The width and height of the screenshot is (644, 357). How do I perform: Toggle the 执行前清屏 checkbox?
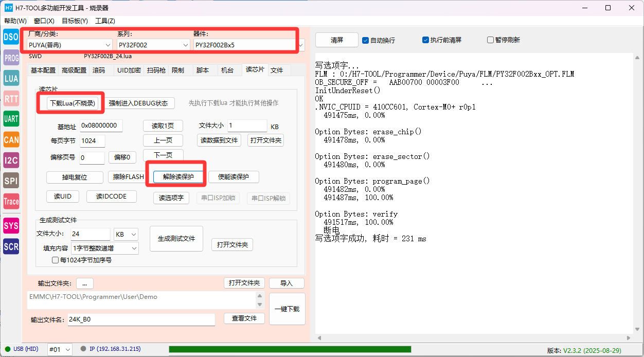426,40
